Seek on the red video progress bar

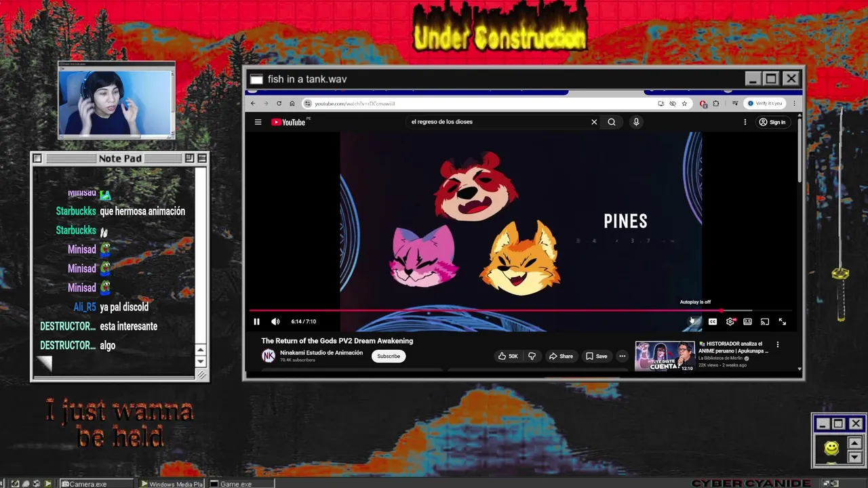click(520, 311)
